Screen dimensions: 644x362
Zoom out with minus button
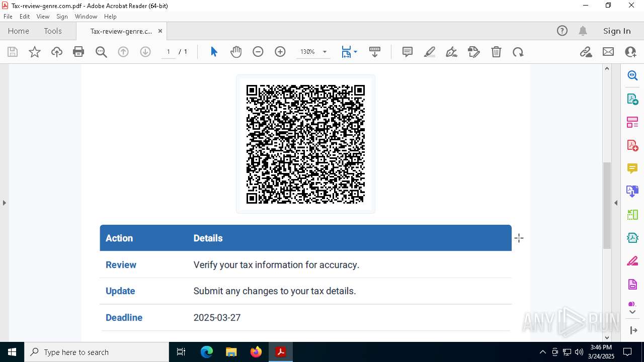coord(258,52)
